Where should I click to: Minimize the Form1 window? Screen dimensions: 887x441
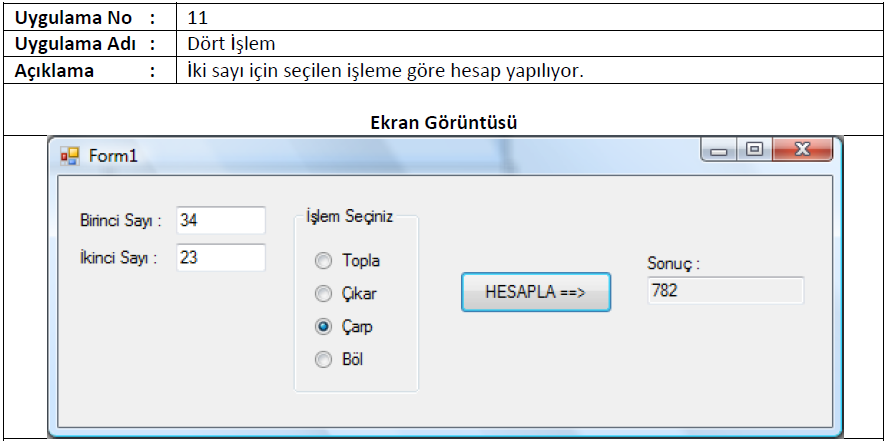pyautogui.click(x=719, y=150)
